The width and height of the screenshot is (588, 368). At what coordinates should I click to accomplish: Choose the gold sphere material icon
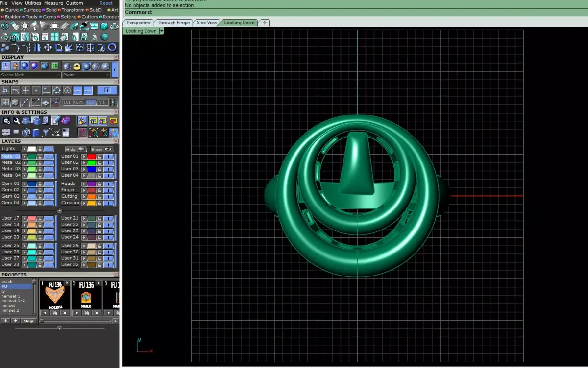77,67
